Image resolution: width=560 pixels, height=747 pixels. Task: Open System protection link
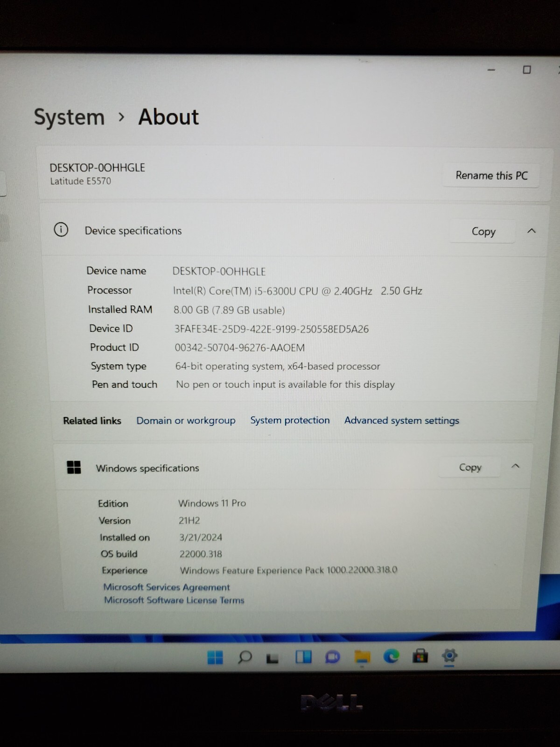(290, 420)
